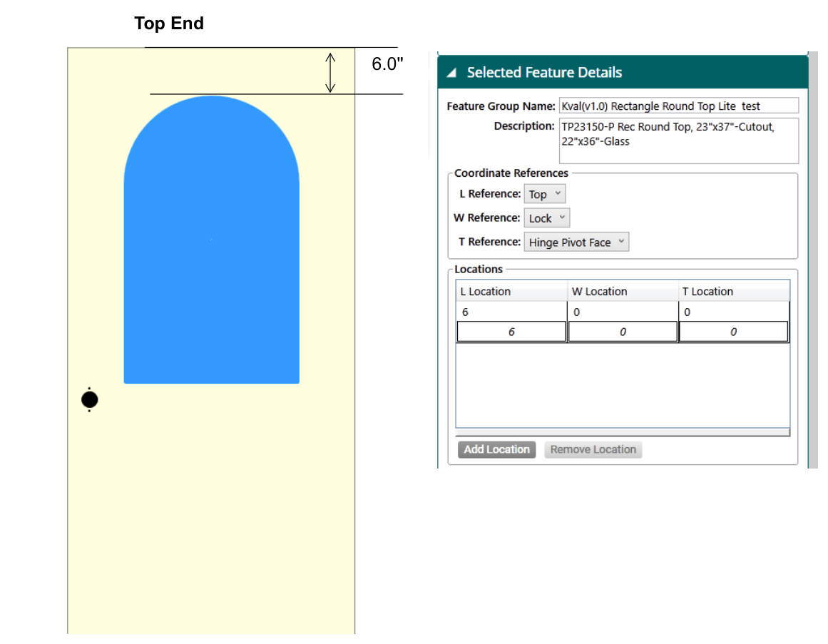Click the Add Location button

(496, 449)
